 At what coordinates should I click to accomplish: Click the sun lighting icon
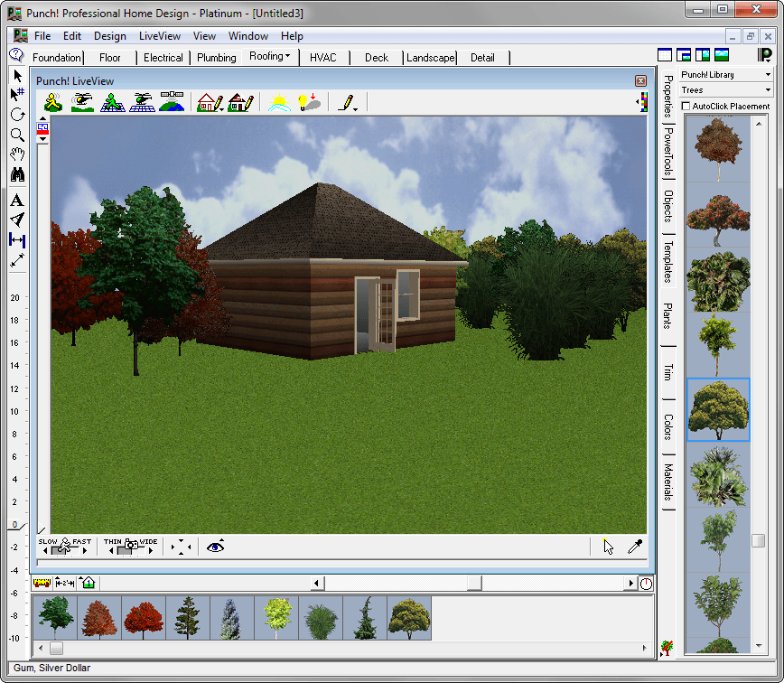click(x=278, y=102)
